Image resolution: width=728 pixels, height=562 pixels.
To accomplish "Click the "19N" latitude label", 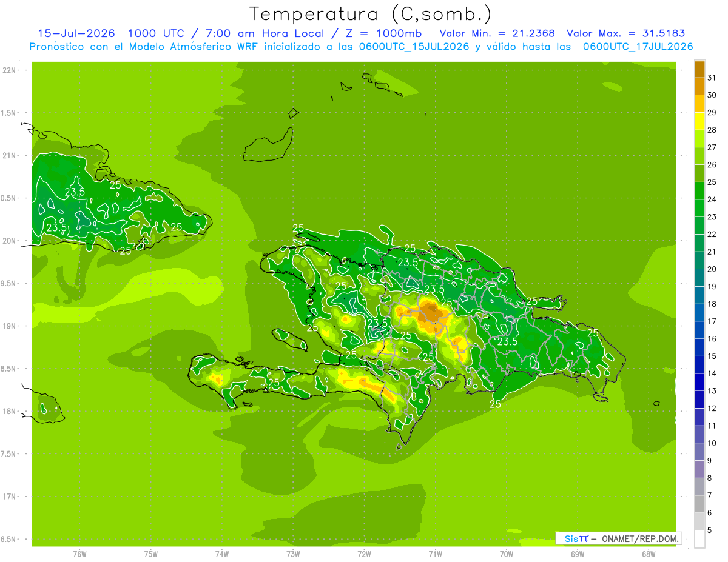I will pyautogui.click(x=10, y=326).
